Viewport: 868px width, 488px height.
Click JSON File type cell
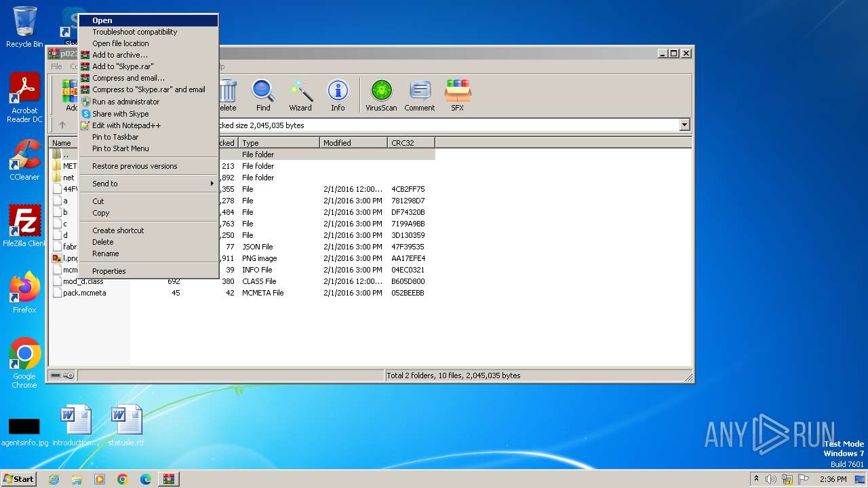coord(258,247)
